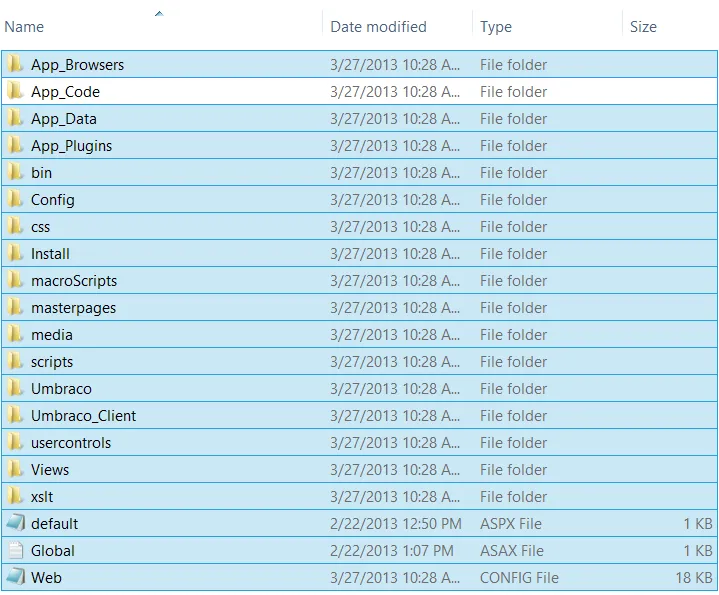Image resolution: width=719 pixels, height=595 pixels.
Task: Click the Umbraco folder icon
Action: pyautogui.click(x=15, y=389)
